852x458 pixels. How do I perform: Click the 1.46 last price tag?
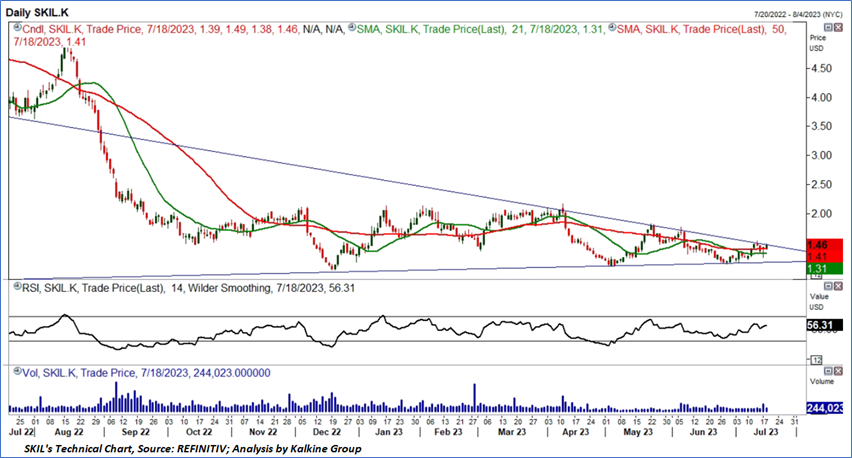tap(824, 245)
